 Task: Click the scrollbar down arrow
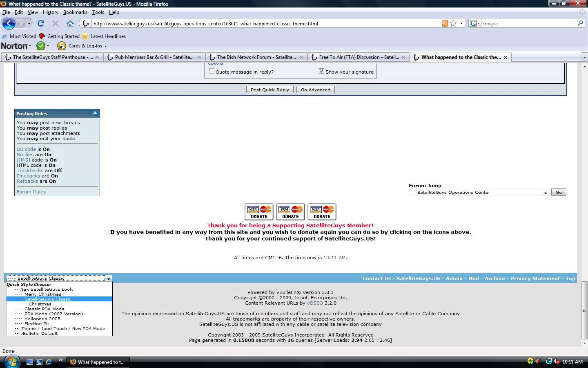click(584, 343)
